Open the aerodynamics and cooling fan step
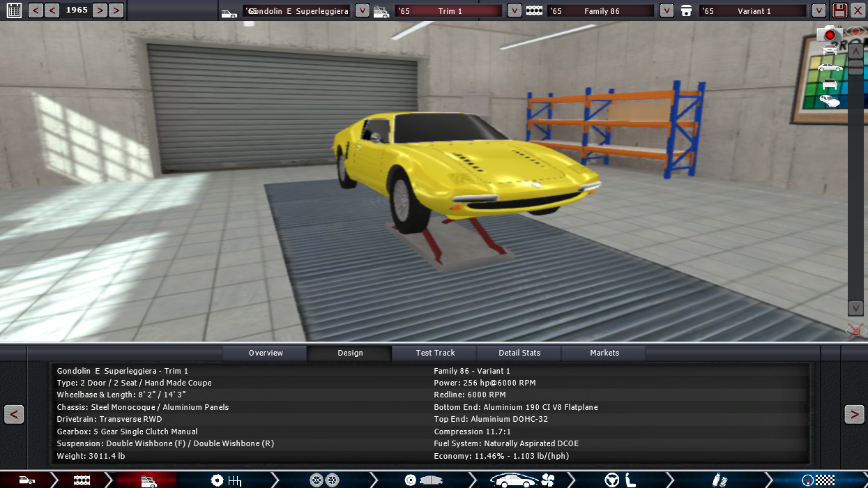The height and width of the screenshot is (488, 868). click(521, 480)
